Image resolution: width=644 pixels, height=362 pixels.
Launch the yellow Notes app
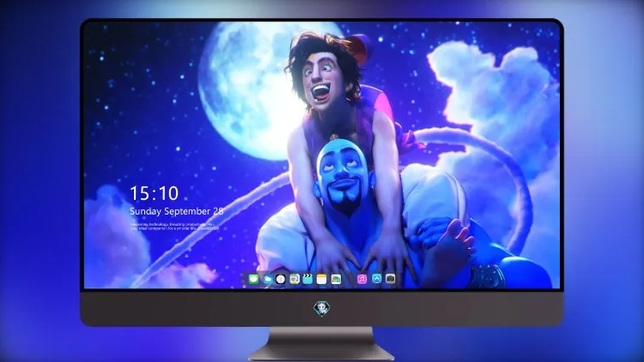322,279
